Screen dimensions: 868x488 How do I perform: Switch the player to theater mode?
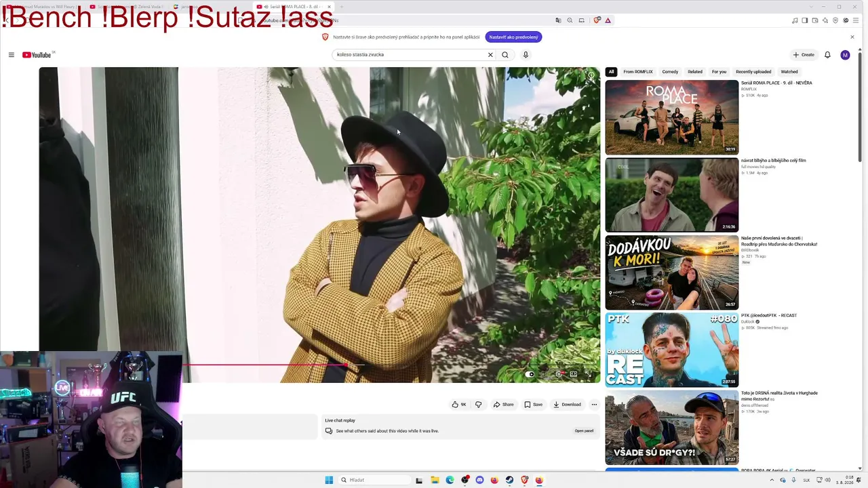click(574, 374)
